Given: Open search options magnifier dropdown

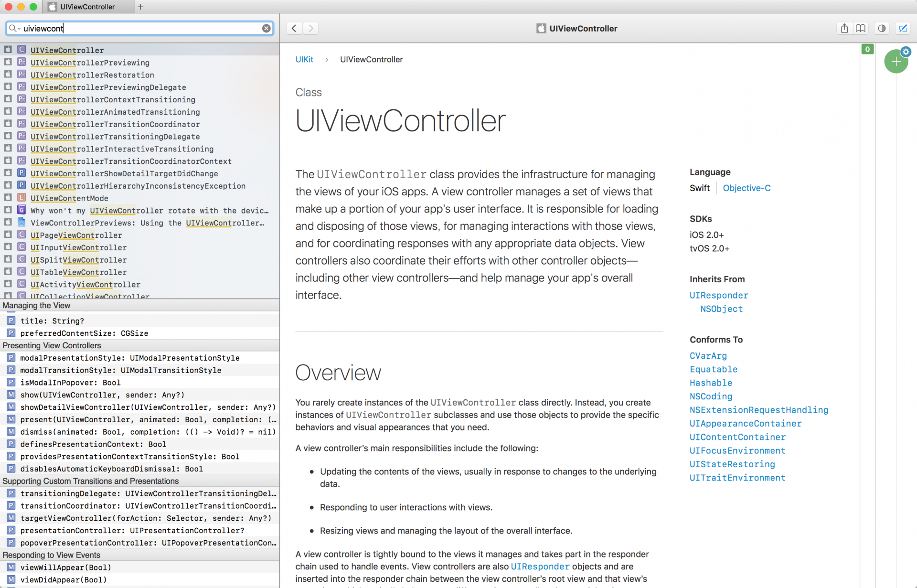Looking at the screenshot, I should [14, 28].
